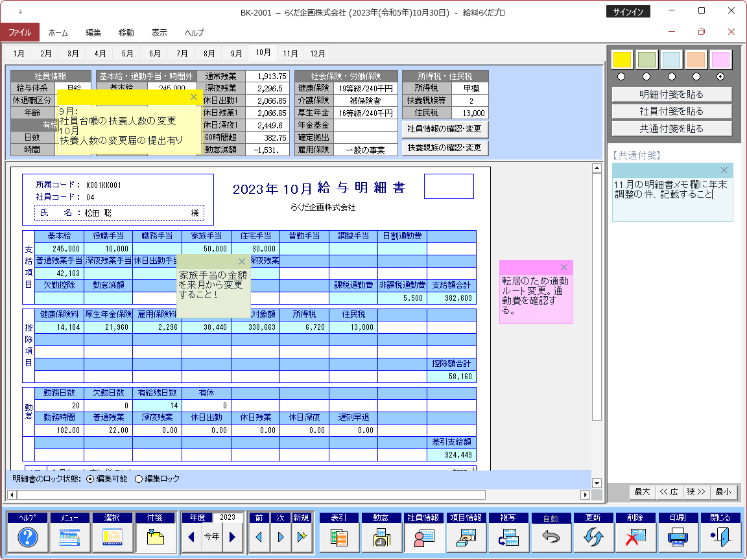Image resolution: width=747 pixels, height=560 pixels.
Task: Click the 最小 panel size button
Action: (x=723, y=492)
